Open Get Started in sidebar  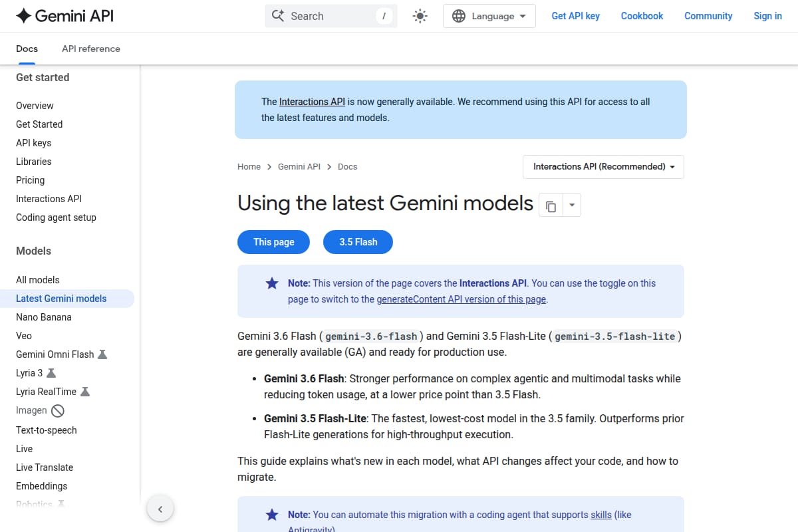[39, 124]
